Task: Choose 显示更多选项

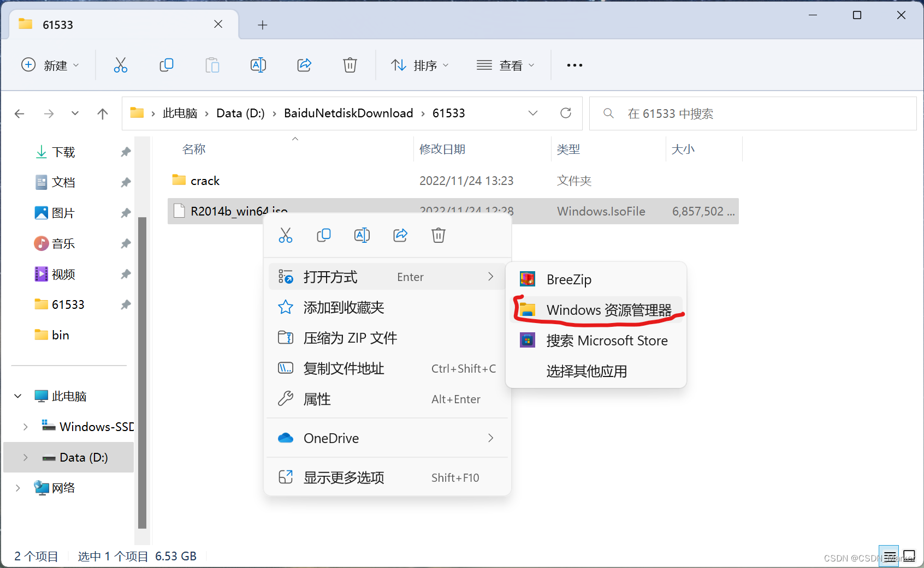Action: (x=387, y=477)
